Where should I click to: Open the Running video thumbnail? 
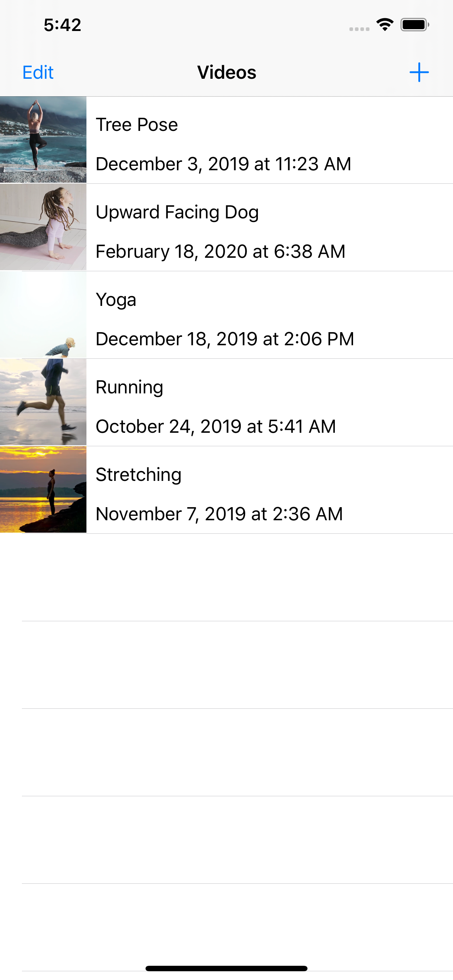coord(43,402)
